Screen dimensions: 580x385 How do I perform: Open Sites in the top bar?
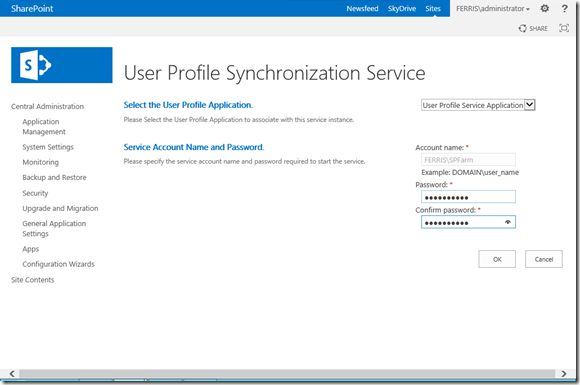(433, 9)
